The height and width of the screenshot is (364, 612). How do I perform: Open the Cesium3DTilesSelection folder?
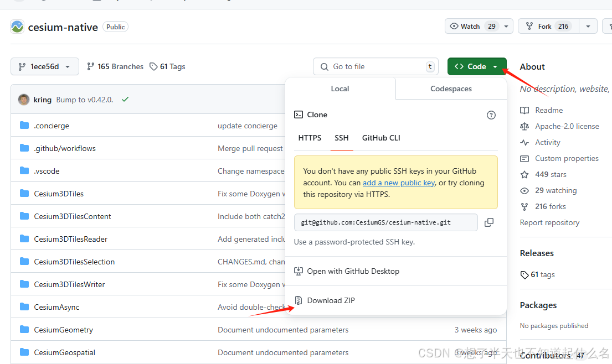tap(74, 262)
